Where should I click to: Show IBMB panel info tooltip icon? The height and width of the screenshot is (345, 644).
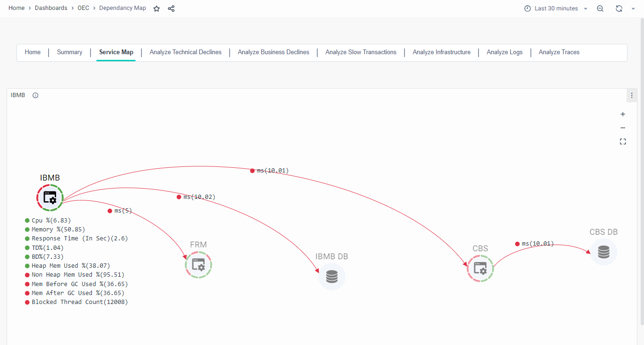[x=35, y=95]
